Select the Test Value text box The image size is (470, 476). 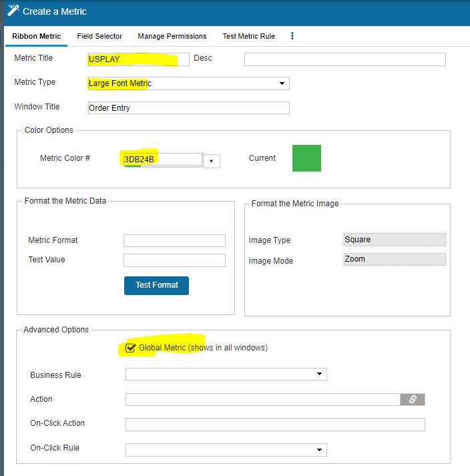coord(174,260)
